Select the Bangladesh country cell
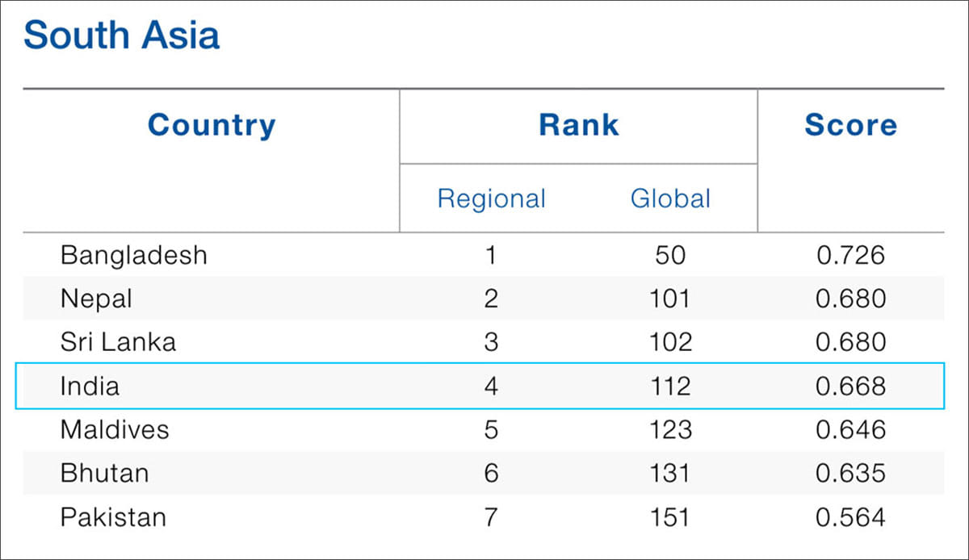Viewport: 969px width, 560px height. coord(134,256)
